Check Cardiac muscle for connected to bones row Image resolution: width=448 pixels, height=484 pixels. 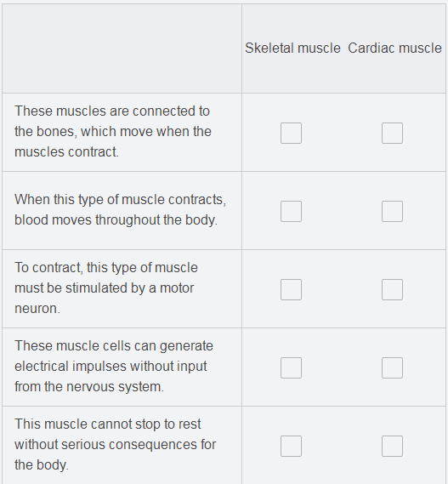(392, 133)
